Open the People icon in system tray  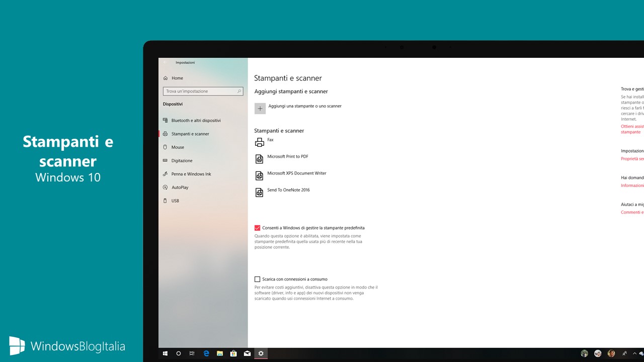pos(625,353)
